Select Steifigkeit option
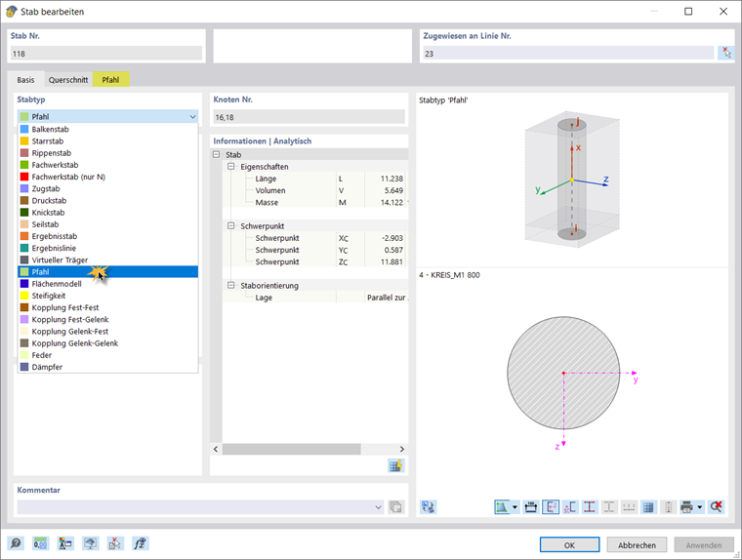 108,296
